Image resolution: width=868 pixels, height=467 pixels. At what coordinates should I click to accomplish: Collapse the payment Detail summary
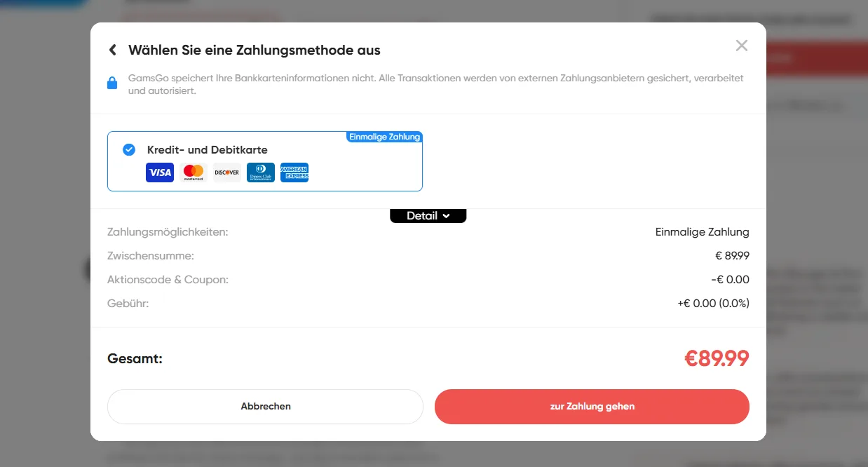click(x=428, y=215)
